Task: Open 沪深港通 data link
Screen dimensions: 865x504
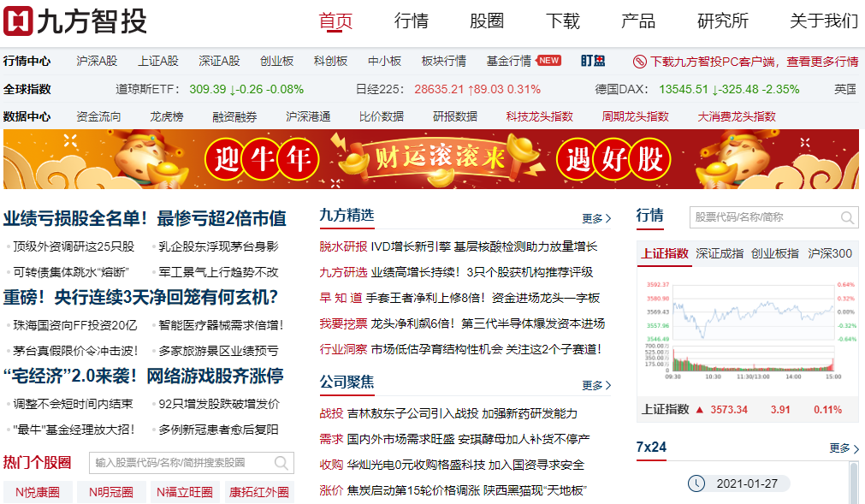Action: click(308, 117)
